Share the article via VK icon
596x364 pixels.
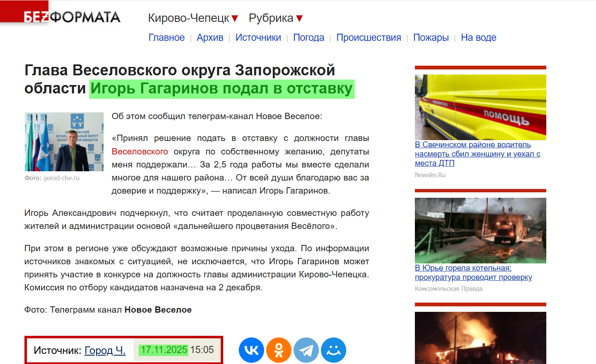coord(251,350)
